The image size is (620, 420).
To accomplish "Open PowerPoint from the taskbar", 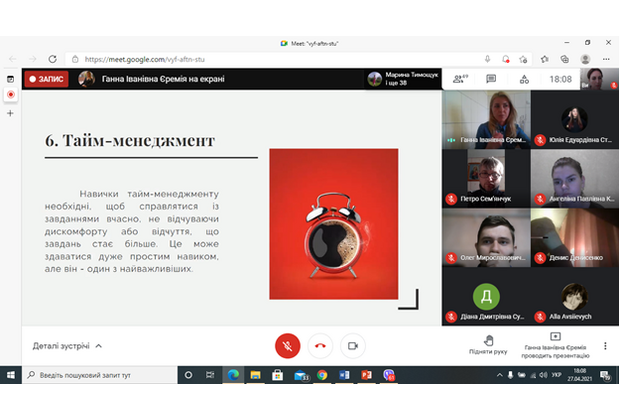I will tap(366, 375).
